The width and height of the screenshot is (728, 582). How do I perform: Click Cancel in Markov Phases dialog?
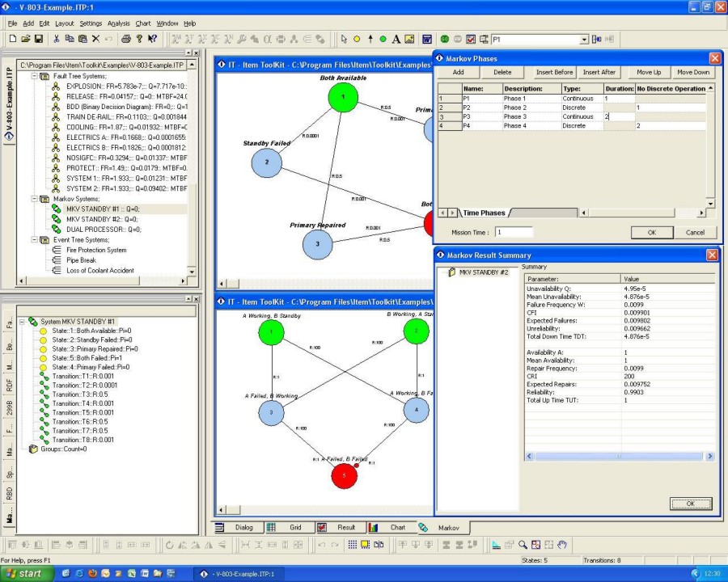click(x=695, y=233)
